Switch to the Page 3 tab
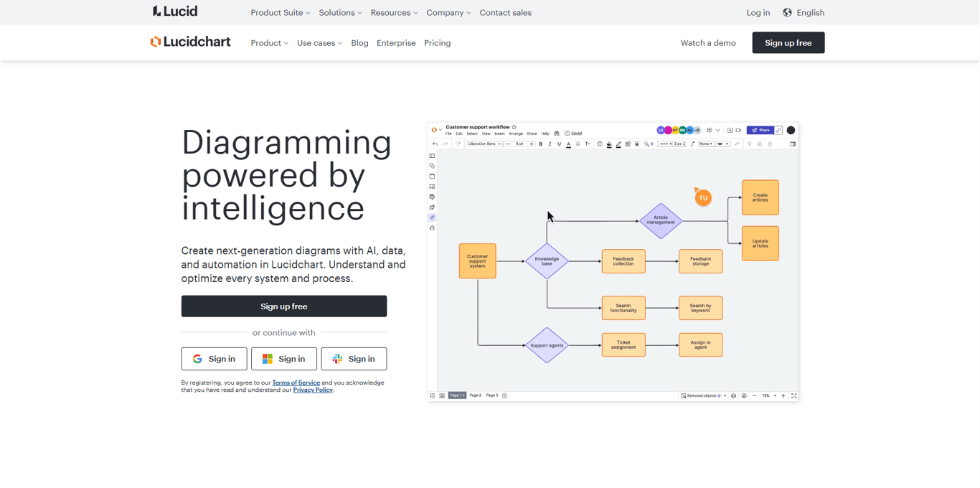 pos(492,395)
